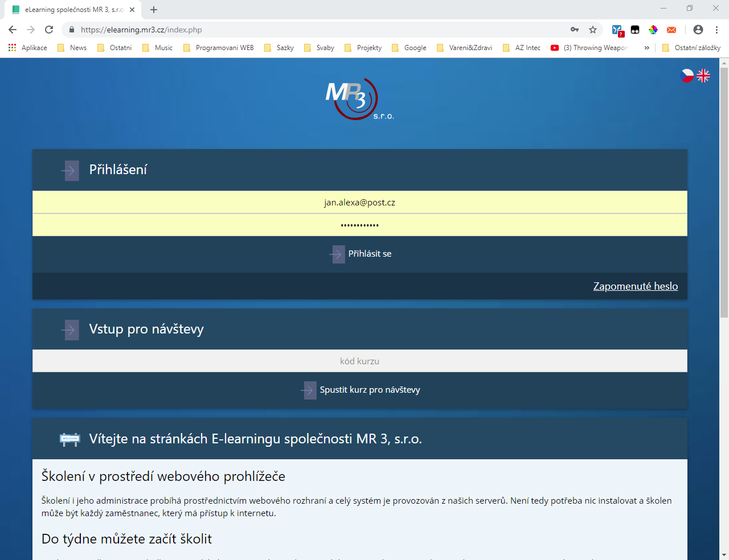Open the Ostatni bookmark folder

point(114,48)
